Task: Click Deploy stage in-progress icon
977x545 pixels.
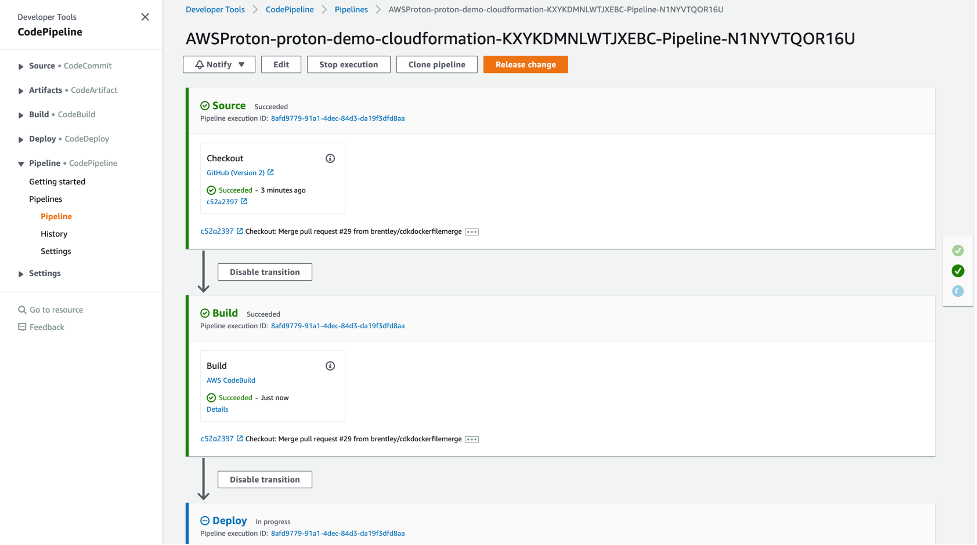Action: point(204,521)
